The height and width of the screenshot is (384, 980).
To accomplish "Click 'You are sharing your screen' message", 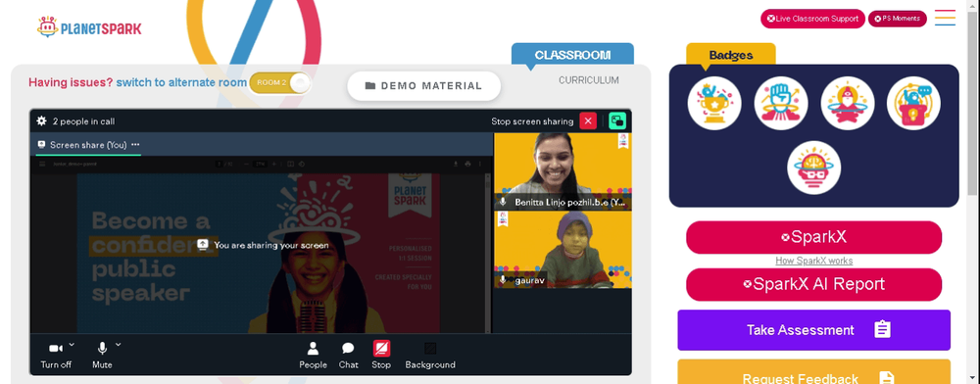I will click(x=263, y=245).
